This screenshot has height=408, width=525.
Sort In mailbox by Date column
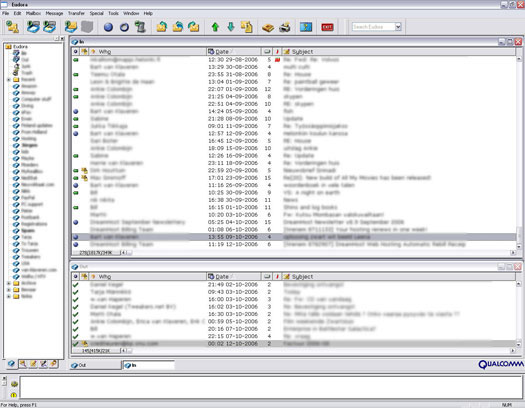click(234, 52)
